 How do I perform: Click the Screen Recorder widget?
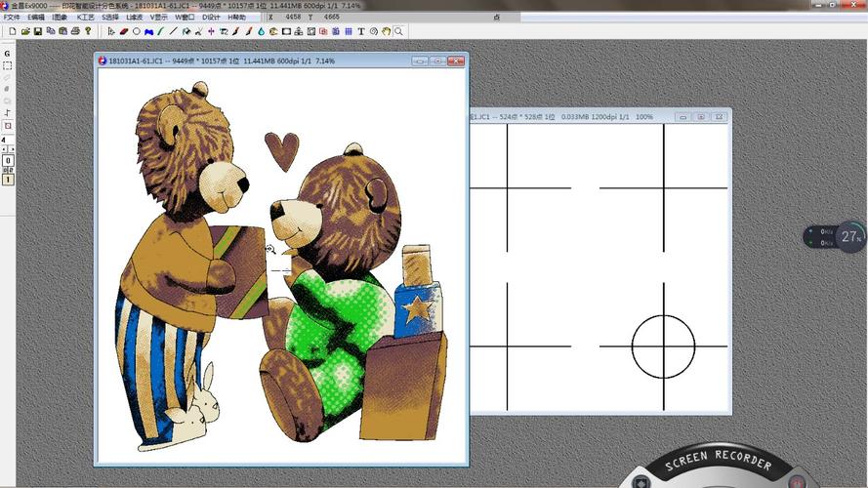718,465
